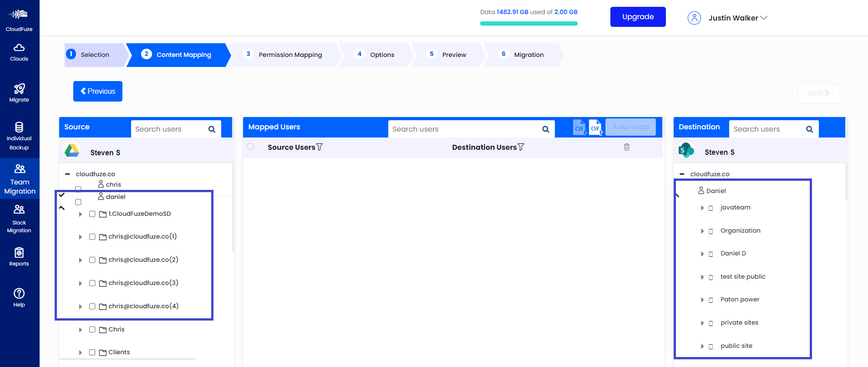The height and width of the screenshot is (367, 868).
Task: Expand the chris@cloudfuze.co(1) folder
Action: 81,237
